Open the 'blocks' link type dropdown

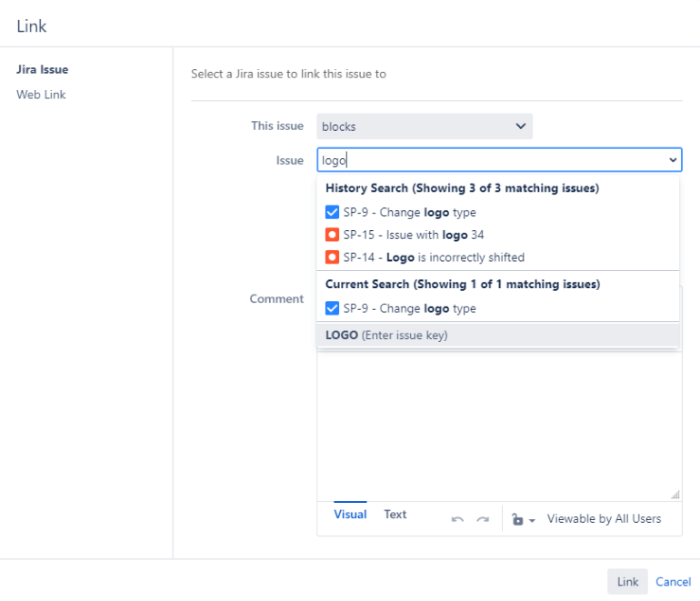pos(425,126)
